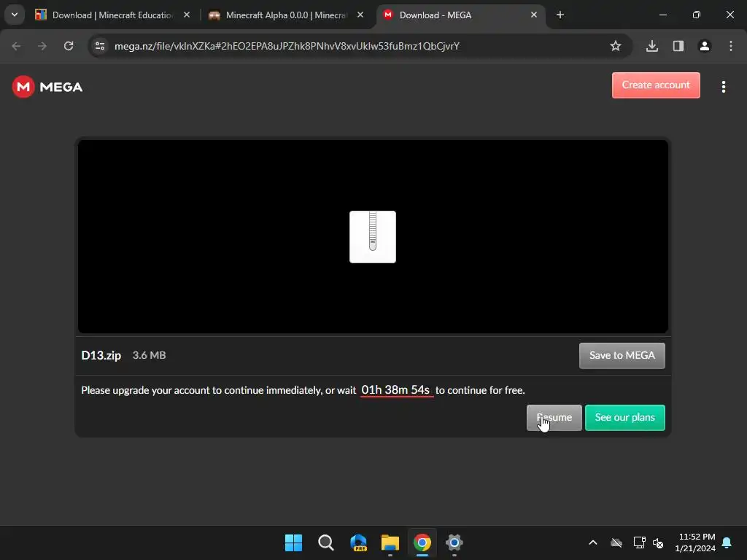Open Chrome profile icon
747x560 pixels.
pos(705,46)
